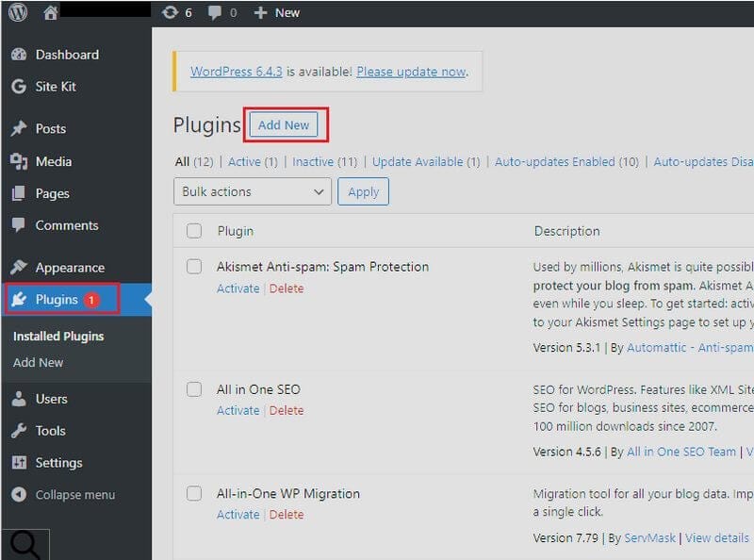View details of All-in-One WP Migration
This screenshot has height=560, width=754.
717,538
